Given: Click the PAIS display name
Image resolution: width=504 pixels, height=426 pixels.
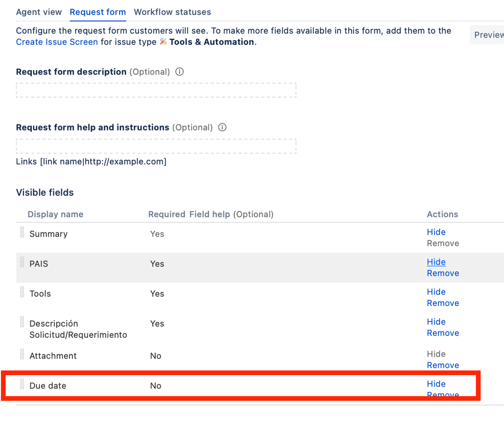Looking at the screenshot, I should [38, 264].
